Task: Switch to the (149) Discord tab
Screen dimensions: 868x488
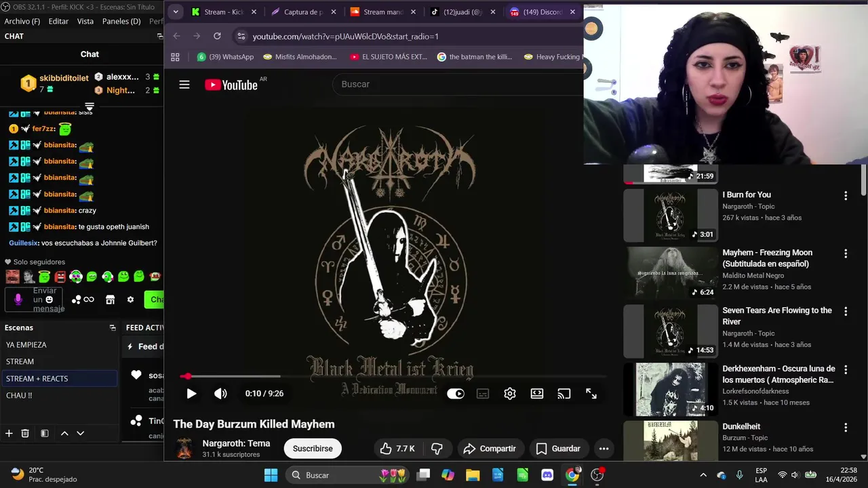Action: (542, 12)
